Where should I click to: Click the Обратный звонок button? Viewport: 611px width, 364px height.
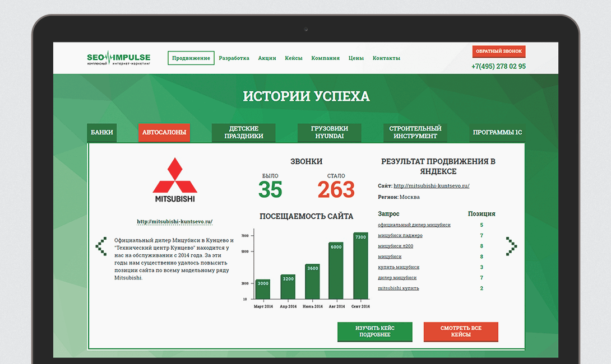499,52
